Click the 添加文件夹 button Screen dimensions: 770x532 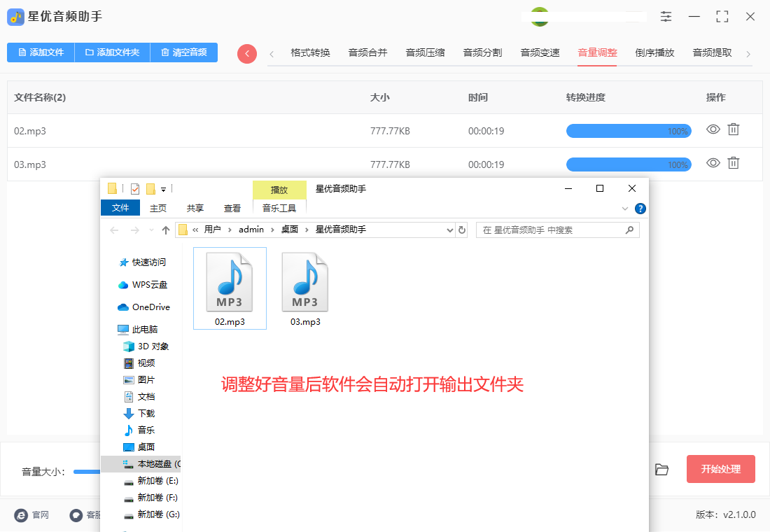coord(112,52)
